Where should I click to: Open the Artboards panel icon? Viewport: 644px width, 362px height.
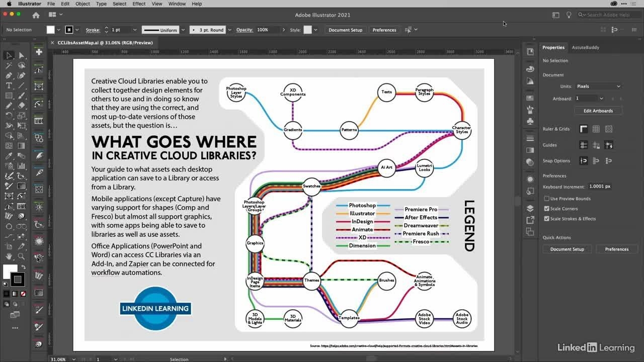(x=530, y=232)
